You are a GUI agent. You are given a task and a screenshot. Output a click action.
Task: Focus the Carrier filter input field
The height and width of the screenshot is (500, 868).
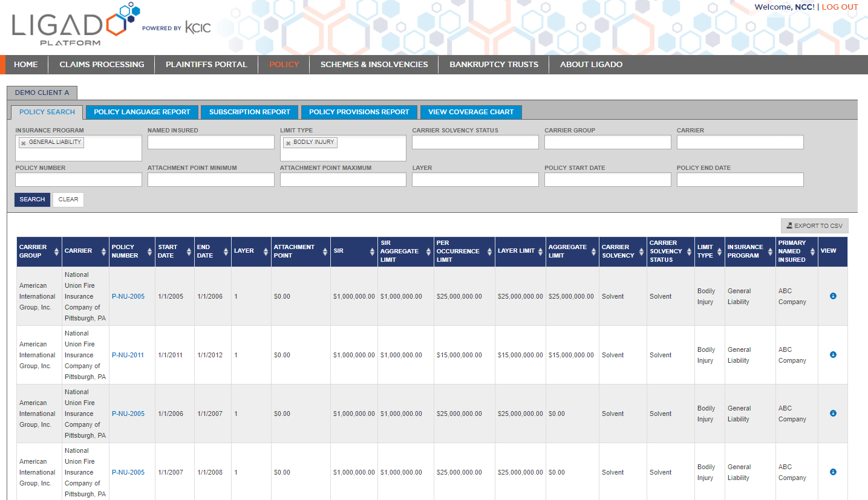coord(740,142)
